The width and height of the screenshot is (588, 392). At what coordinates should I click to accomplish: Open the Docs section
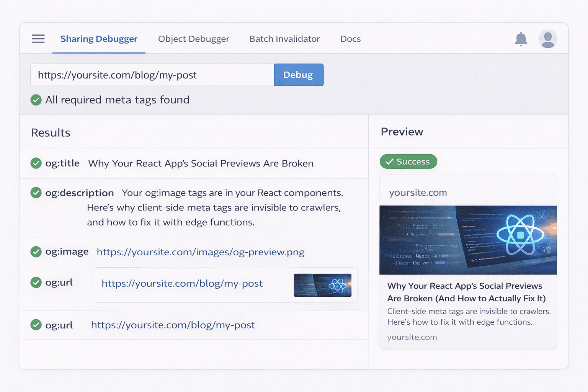350,39
